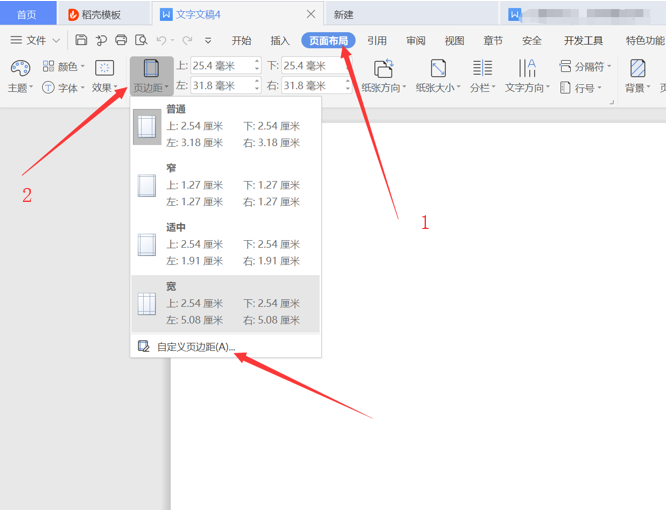Click the Background (背景) icon
This screenshot has width=666, height=512.
[x=638, y=68]
